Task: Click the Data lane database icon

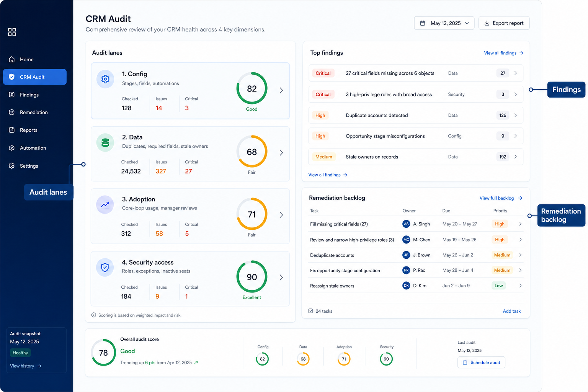Action: click(105, 143)
